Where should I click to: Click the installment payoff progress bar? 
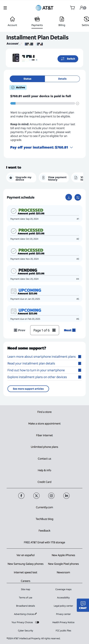(x=43, y=103)
